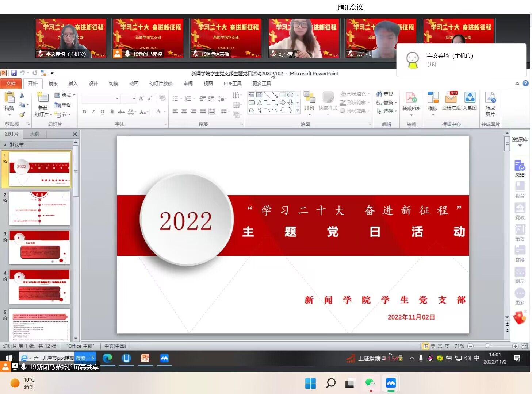Toggle Strikethrough formatting
Screen dimensions: 532x394
point(121,112)
